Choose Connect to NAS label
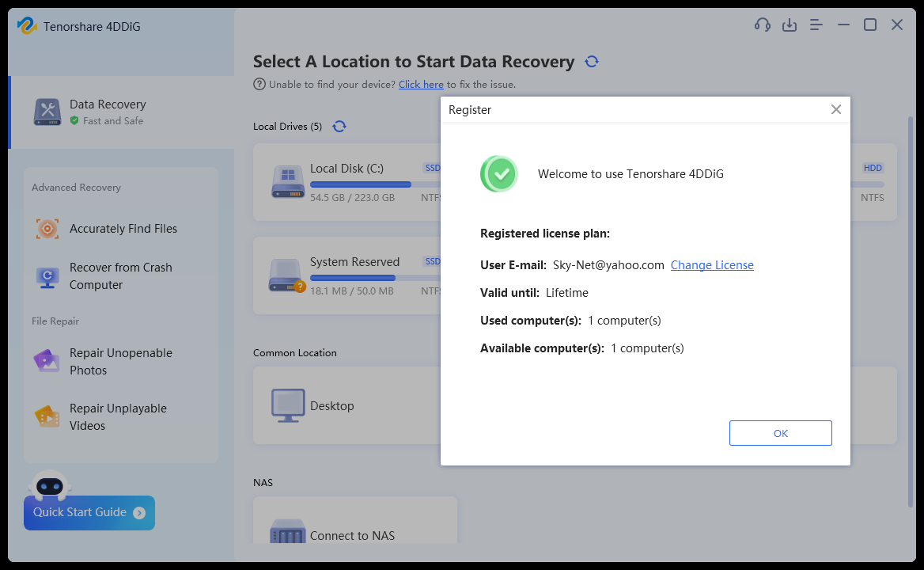The image size is (924, 570). [352, 535]
